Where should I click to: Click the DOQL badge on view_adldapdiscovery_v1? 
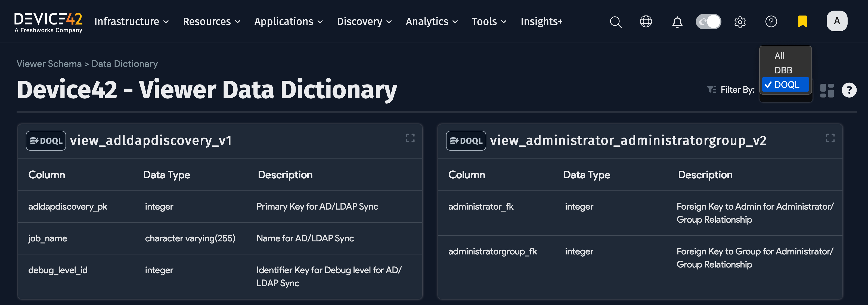46,141
